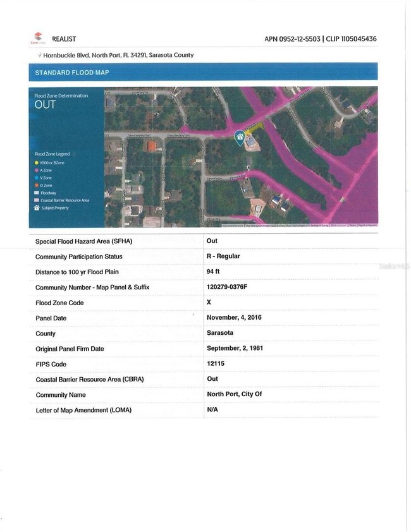
Task: Click the Letter of Map Amendment (LOMA) label
Action: (83, 410)
